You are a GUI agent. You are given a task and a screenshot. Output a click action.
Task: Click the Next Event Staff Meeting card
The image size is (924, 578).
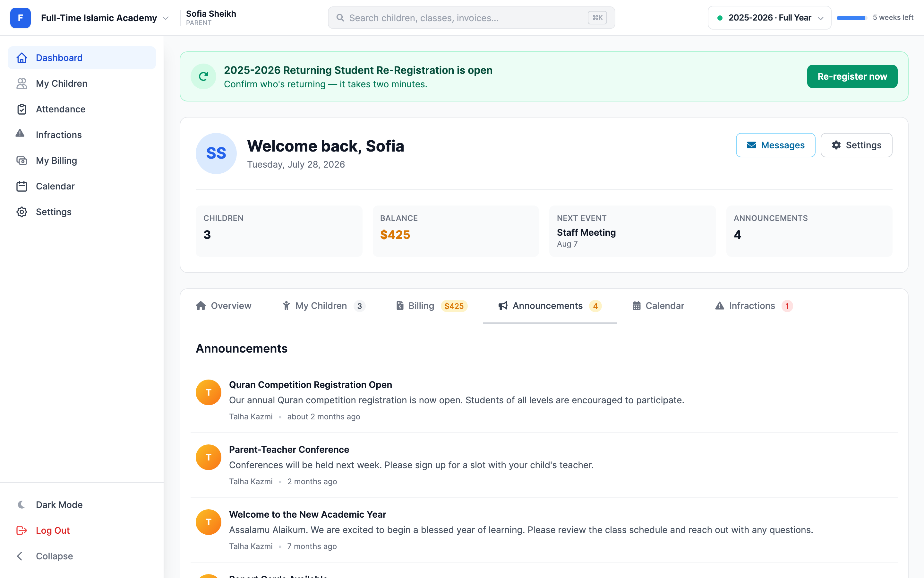point(632,231)
